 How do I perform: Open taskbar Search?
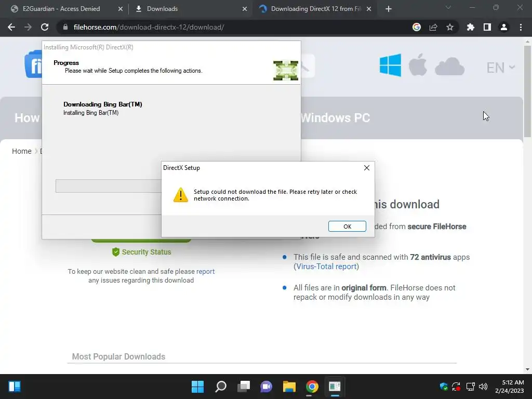[x=220, y=387]
